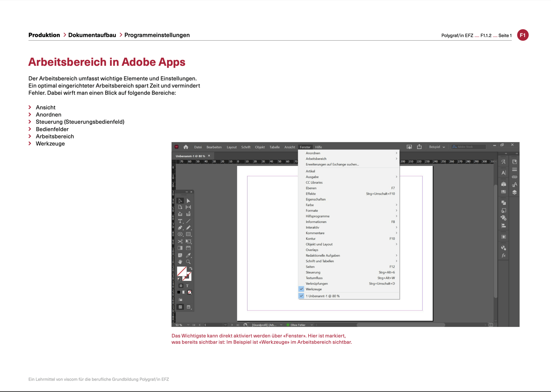551x392 pixels.
Task: Swap fill and stroke arrow icon
Action: (191, 269)
